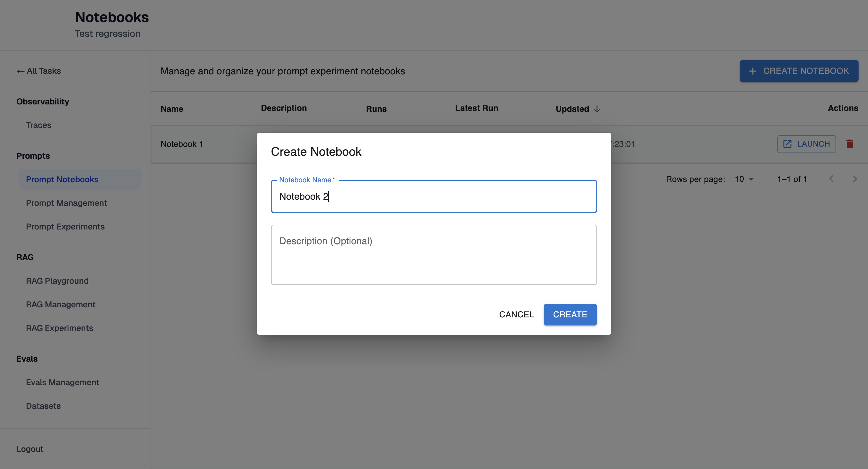Switch to Evals Management
Image resolution: width=868 pixels, height=469 pixels.
pyautogui.click(x=63, y=382)
